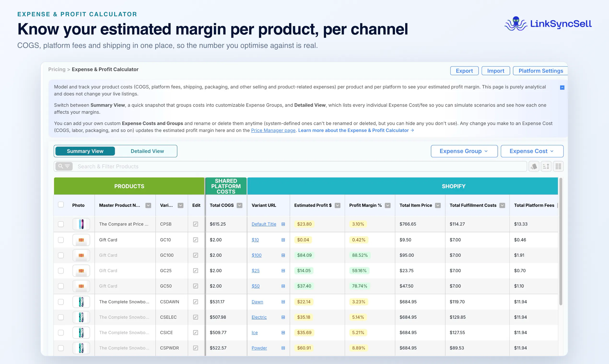This screenshot has width=609, height=364.
Task: Open Profit Margin % column dropdown arrow
Action: point(388,205)
